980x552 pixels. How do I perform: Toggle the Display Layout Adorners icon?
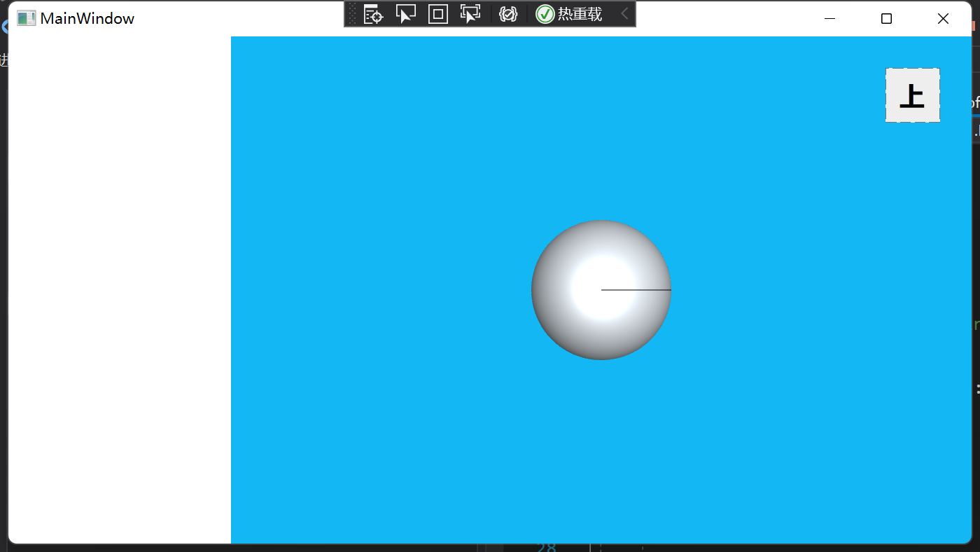click(x=438, y=14)
